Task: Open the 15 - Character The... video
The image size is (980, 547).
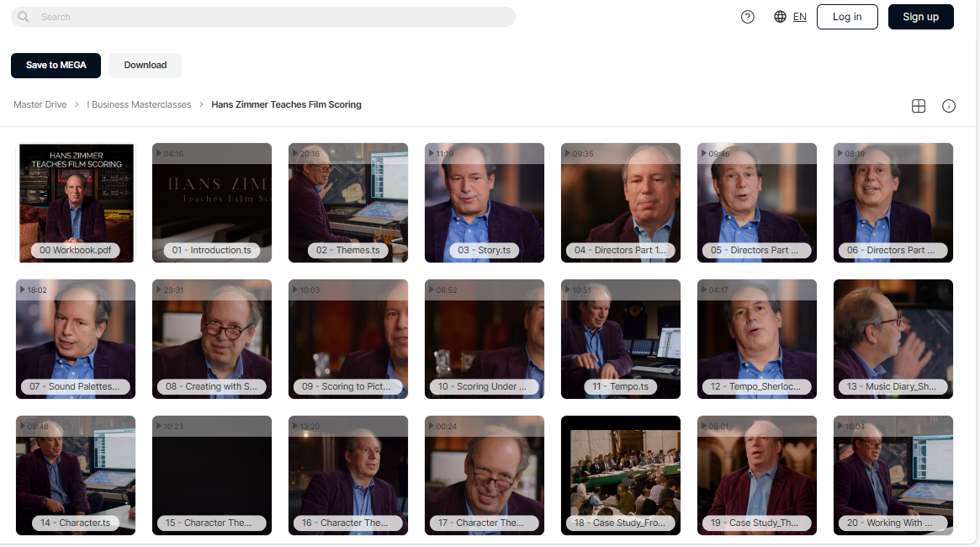Action: pos(212,475)
